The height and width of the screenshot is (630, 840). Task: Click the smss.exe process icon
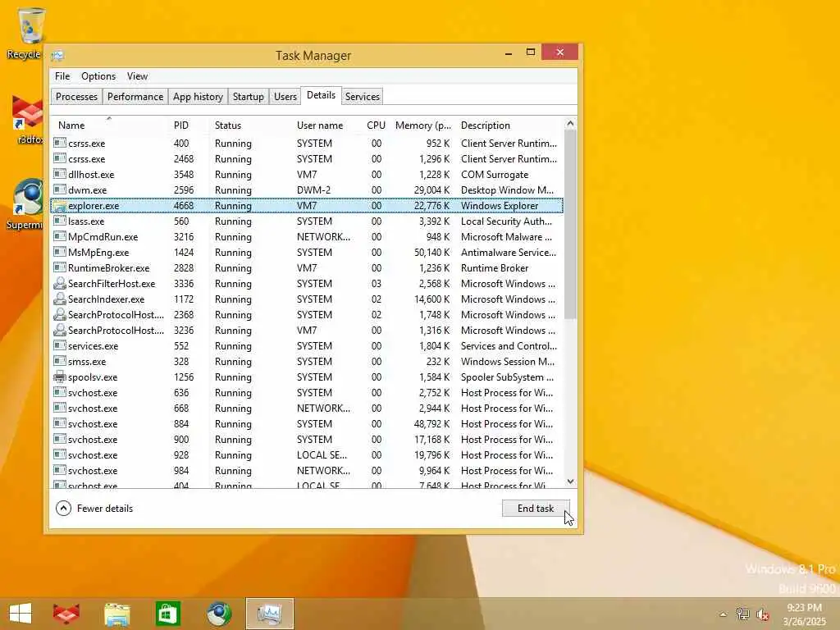[x=59, y=361]
